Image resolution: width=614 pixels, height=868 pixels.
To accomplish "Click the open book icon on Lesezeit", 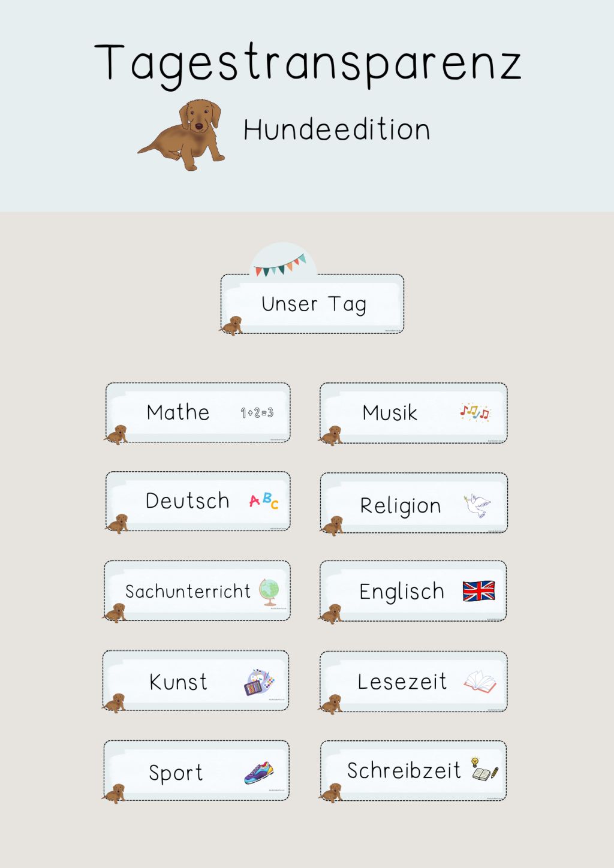I will point(480,682).
